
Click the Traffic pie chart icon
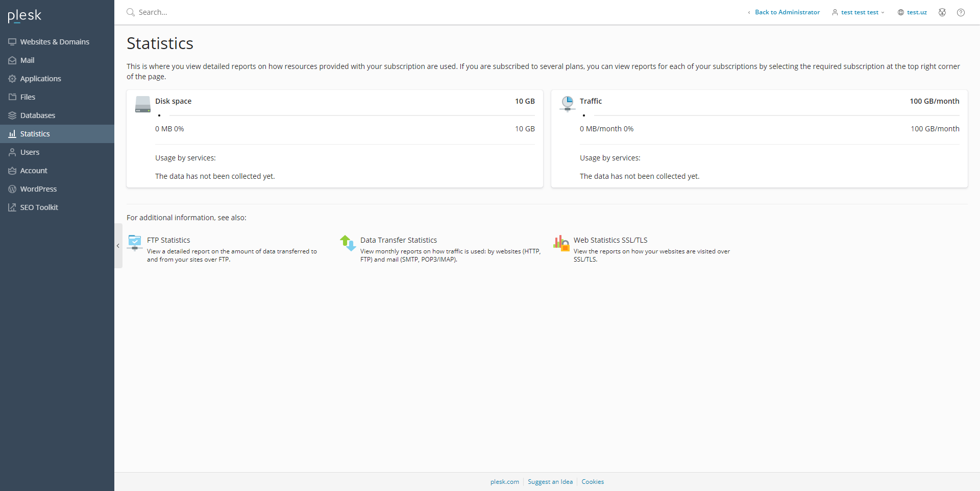tap(567, 104)
